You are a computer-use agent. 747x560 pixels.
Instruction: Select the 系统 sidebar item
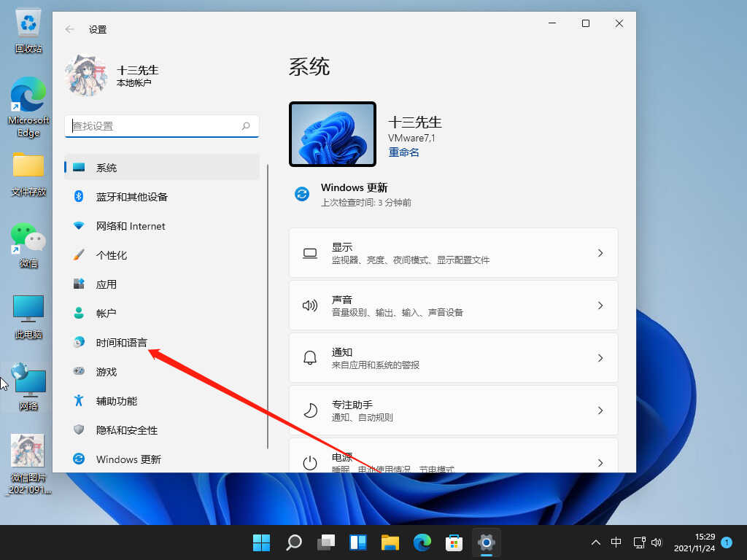point(162,168)
